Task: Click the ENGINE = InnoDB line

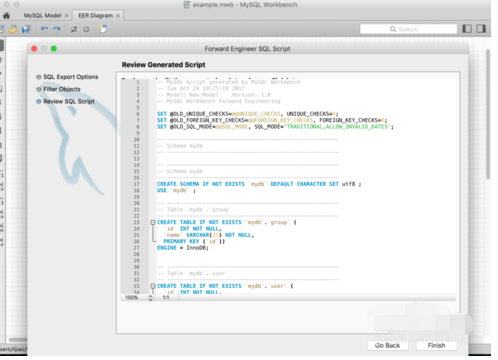Action: click(x=183, y=248)
